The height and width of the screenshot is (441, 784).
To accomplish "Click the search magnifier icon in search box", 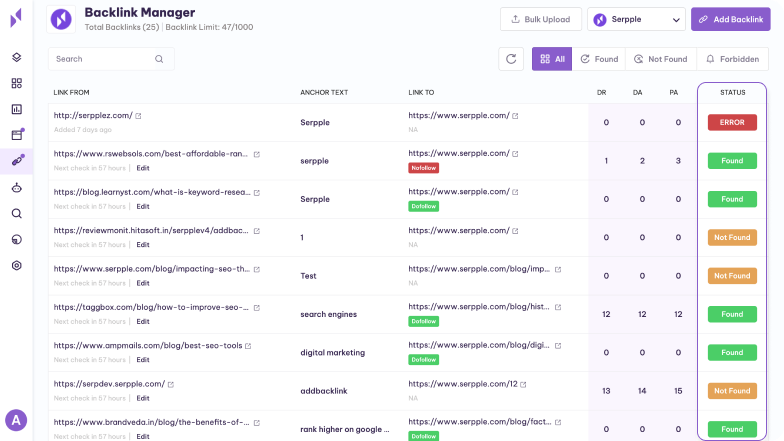I will (159, 59).
